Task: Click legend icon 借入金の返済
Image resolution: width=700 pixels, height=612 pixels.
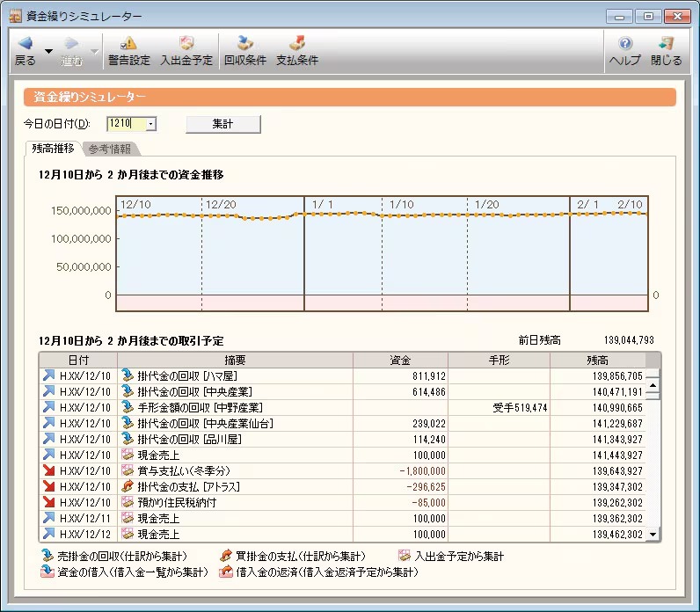Action: [226, 572]
